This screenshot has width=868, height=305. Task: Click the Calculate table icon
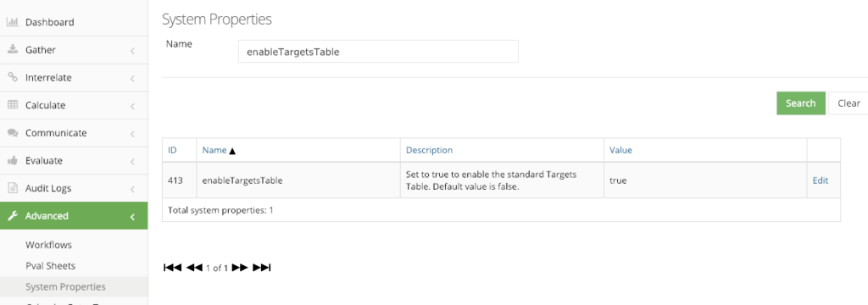tap(12, 104)
